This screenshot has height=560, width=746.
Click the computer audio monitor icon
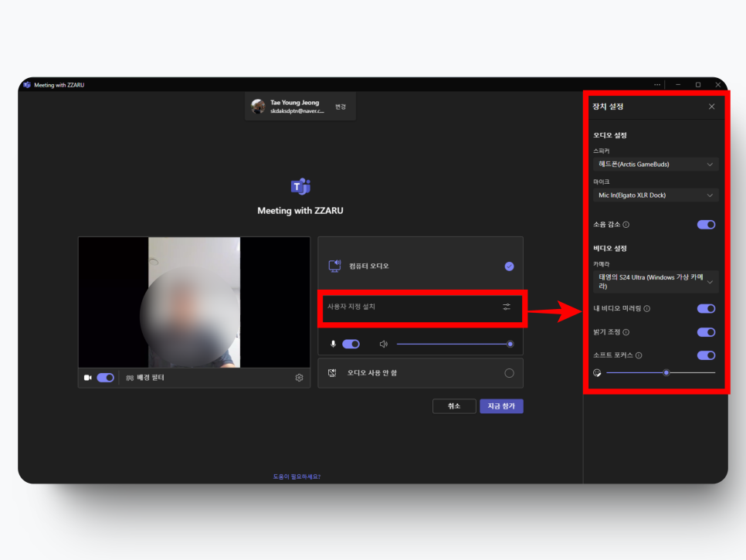335,266
